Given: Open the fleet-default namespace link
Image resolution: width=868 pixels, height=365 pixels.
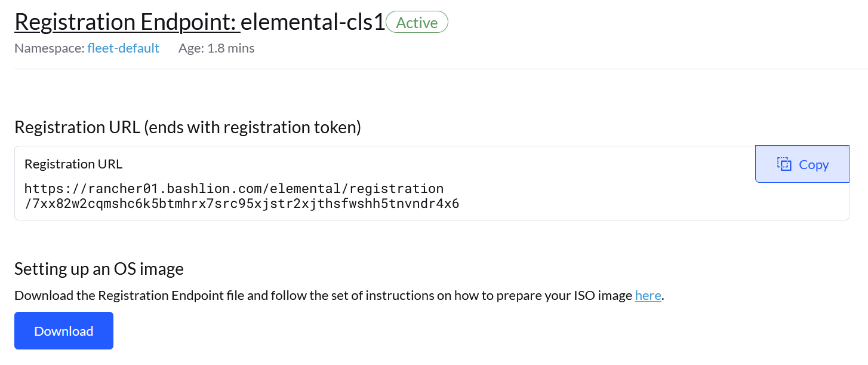Looking at the screenshot, I should [x=123, y=48].
